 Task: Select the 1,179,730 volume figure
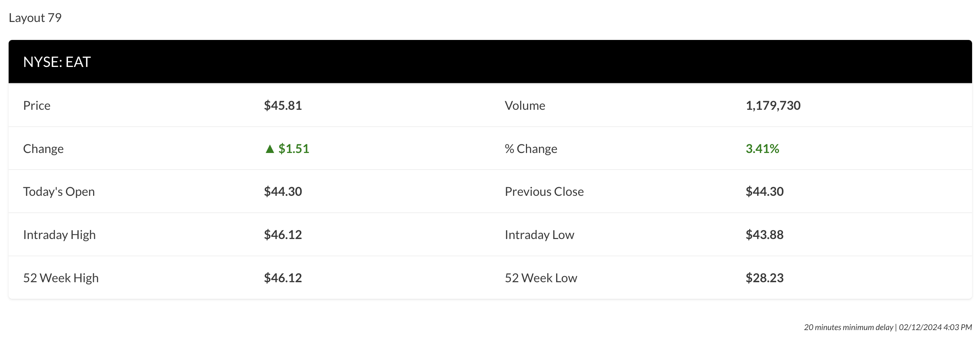coord(773,105)
